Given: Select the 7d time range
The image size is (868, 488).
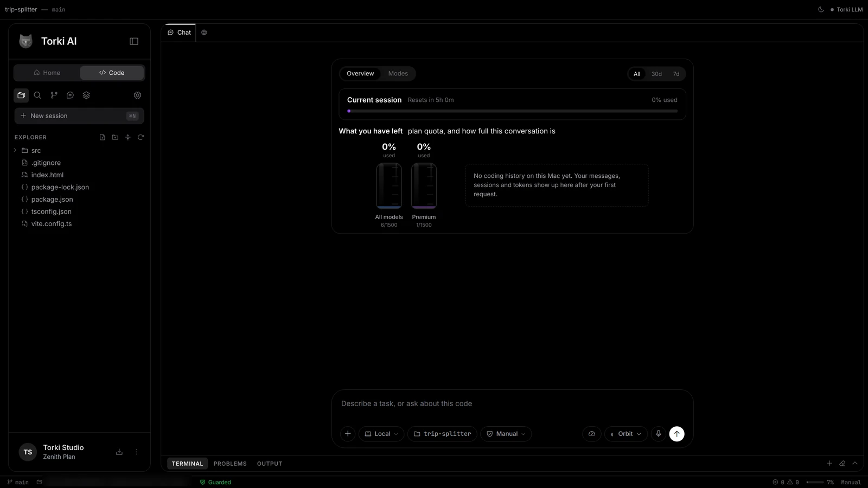Looking at the screenshot, I should tap(676, 74).
